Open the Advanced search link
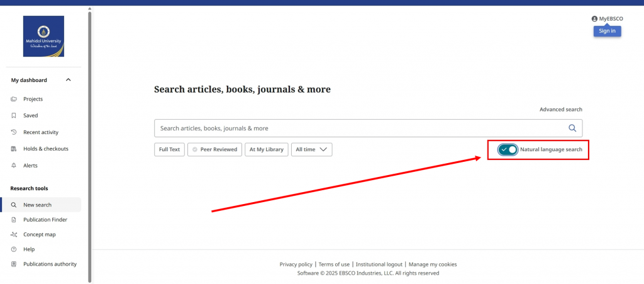 click(560, 110)
